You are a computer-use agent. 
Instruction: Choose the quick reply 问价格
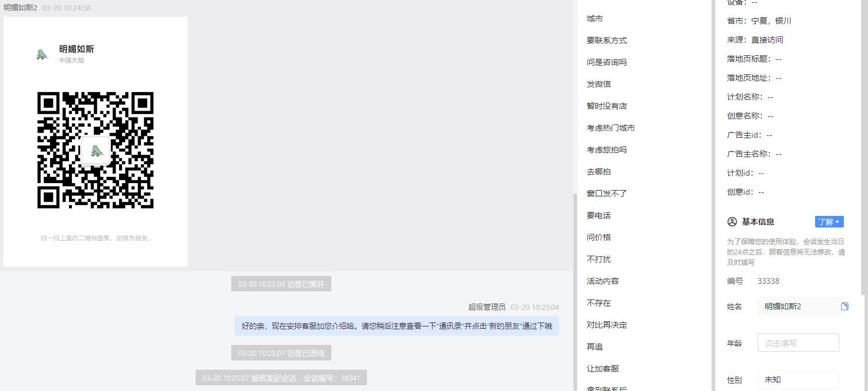599,237
